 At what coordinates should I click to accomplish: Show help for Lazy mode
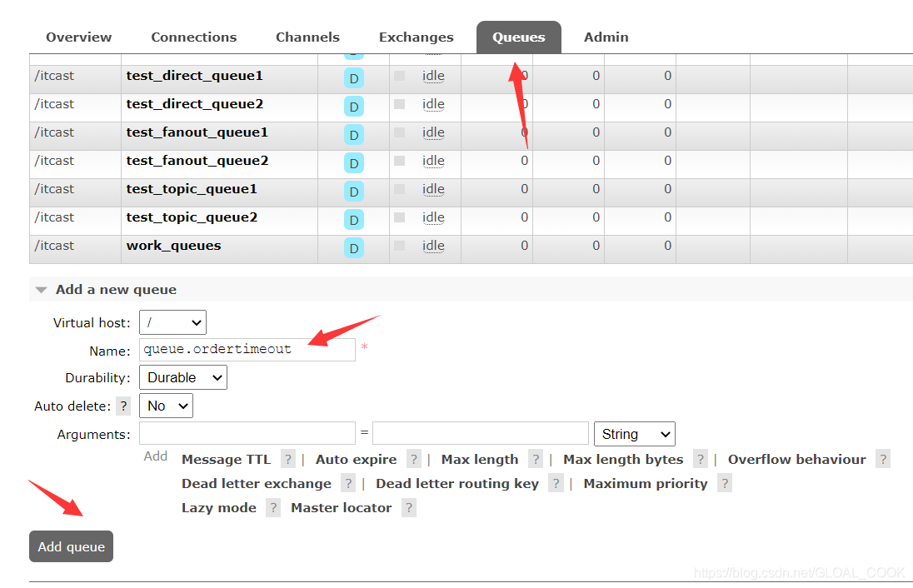click(x=273, y=508)
